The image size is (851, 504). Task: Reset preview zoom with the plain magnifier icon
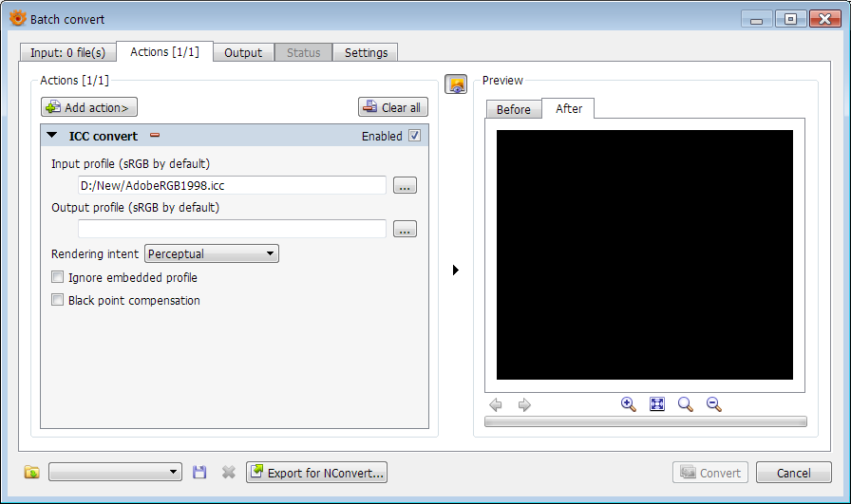[686, 404]
